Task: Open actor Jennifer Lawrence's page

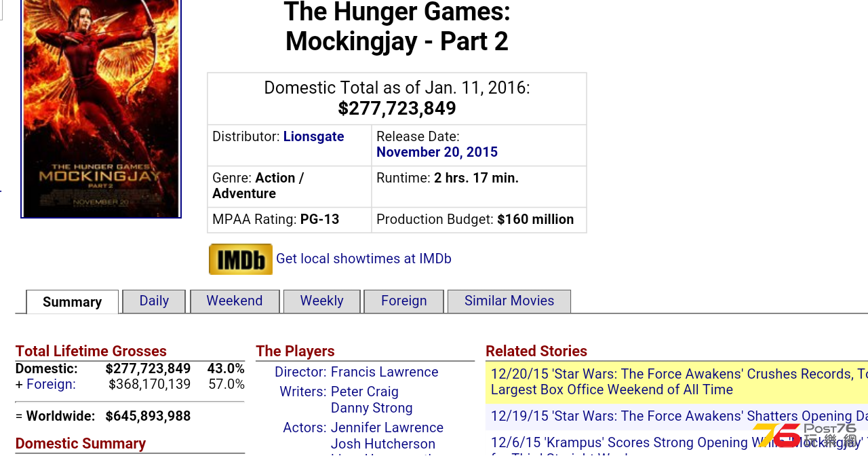Action: click(x=387, y=427)
